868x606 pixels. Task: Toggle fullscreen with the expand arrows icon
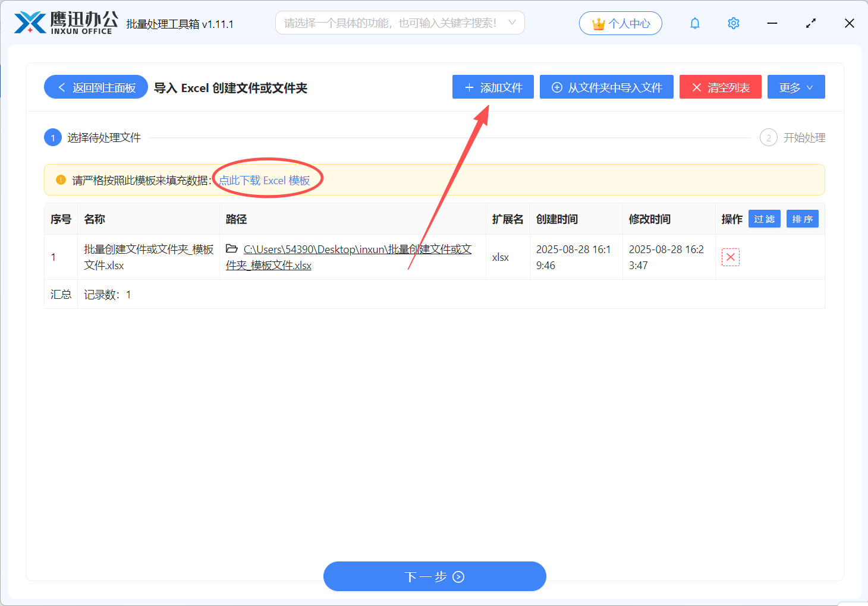811,23
